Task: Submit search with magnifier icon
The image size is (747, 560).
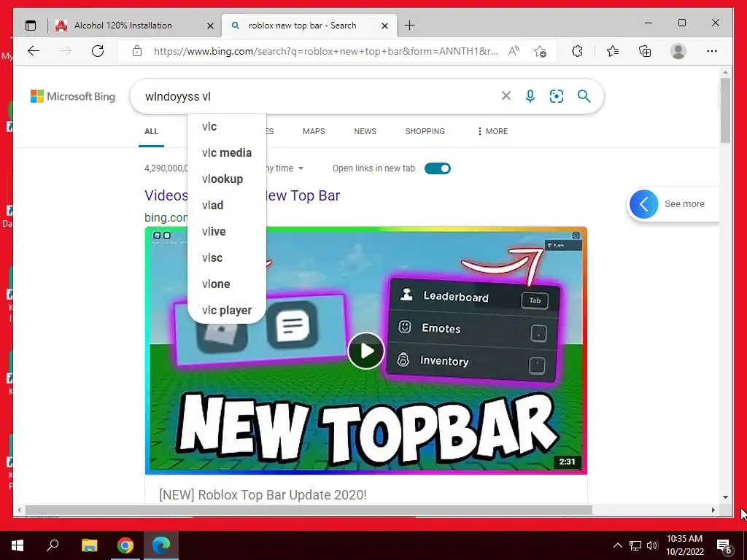Action: [584, 96]
